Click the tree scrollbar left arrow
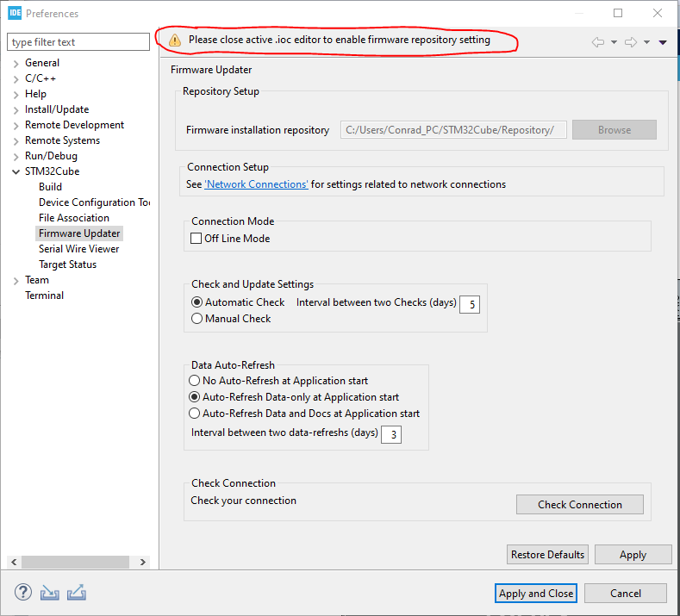 pyautogui.click(x=14, y=562)
